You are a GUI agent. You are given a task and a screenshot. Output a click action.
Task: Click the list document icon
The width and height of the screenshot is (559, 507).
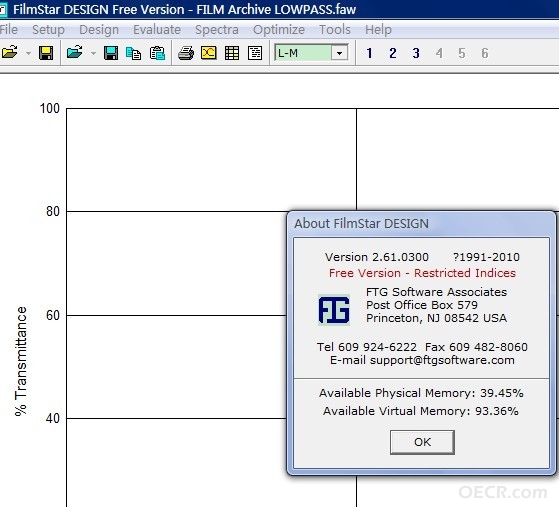255,53
